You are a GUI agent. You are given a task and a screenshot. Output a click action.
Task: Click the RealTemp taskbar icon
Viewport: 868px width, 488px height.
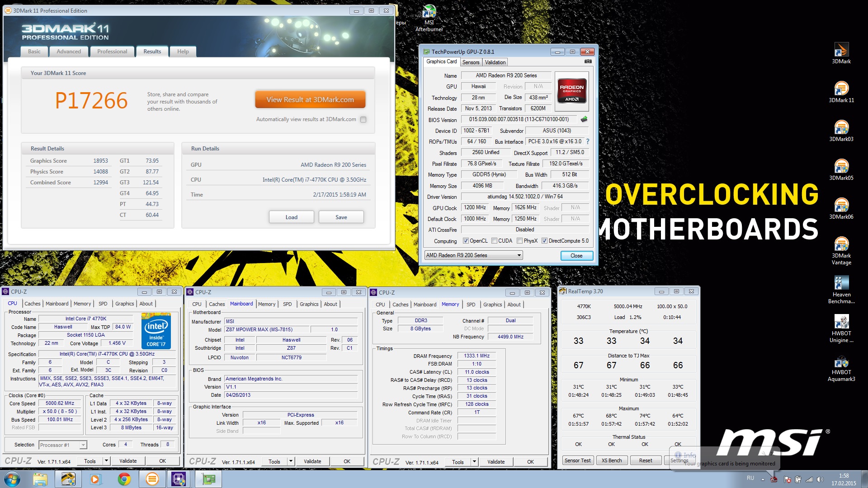coord(68,479)
